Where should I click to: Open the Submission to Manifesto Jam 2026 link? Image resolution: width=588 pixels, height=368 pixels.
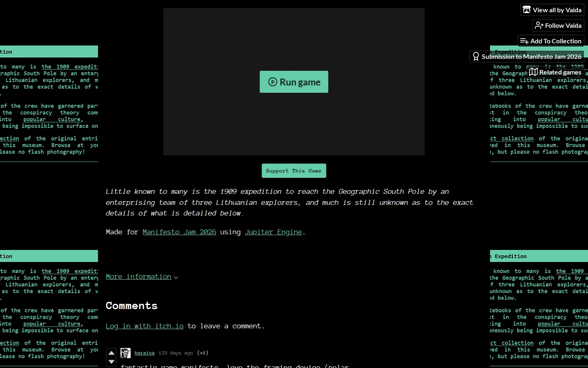[x=527, y=56]
